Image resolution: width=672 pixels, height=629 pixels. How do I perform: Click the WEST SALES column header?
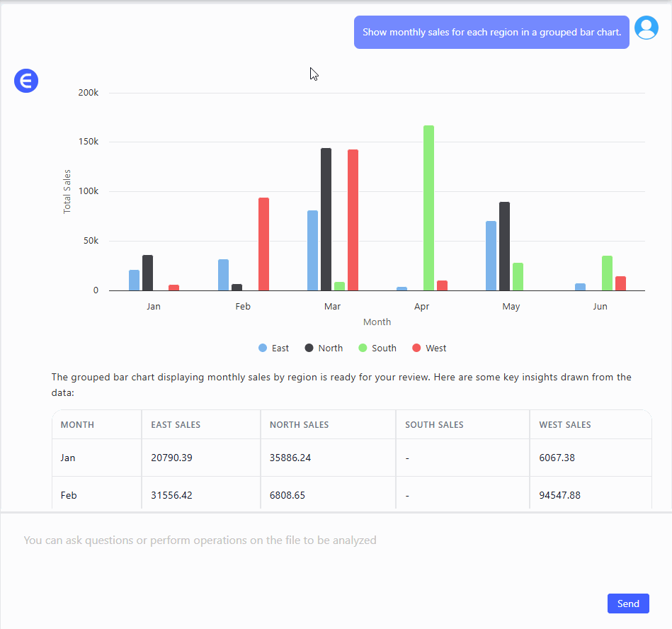564,425
